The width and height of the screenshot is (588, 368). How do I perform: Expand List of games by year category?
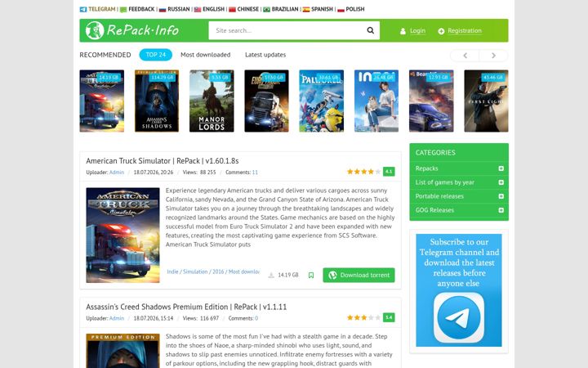pyautogui.click(x=501, y=182)
